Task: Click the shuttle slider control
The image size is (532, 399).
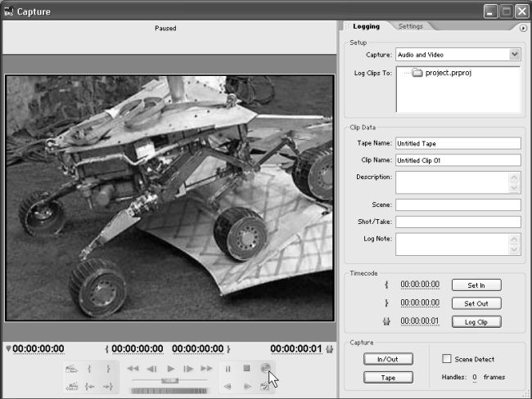Action: coord(170,380)
